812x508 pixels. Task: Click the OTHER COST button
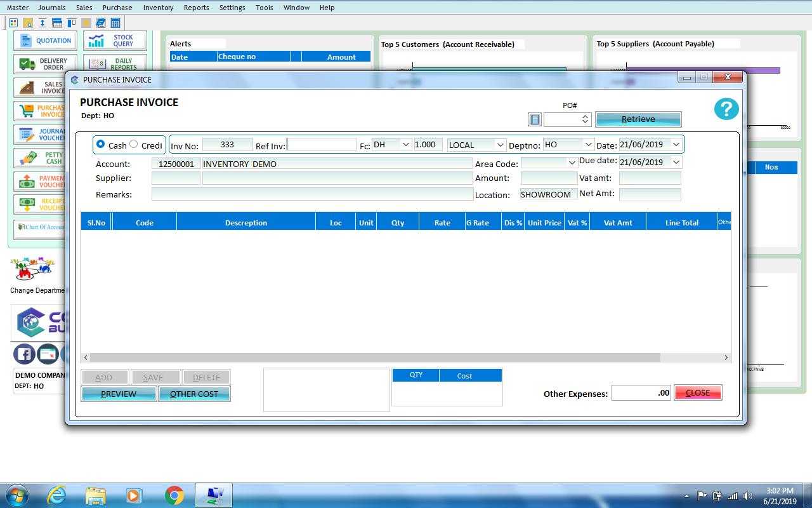pos(194,394)
